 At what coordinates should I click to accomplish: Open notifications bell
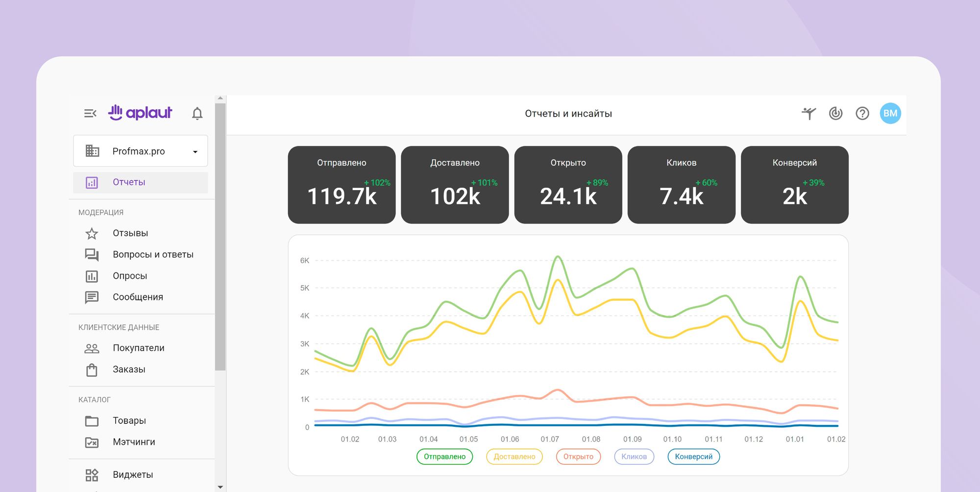(197, 114)
